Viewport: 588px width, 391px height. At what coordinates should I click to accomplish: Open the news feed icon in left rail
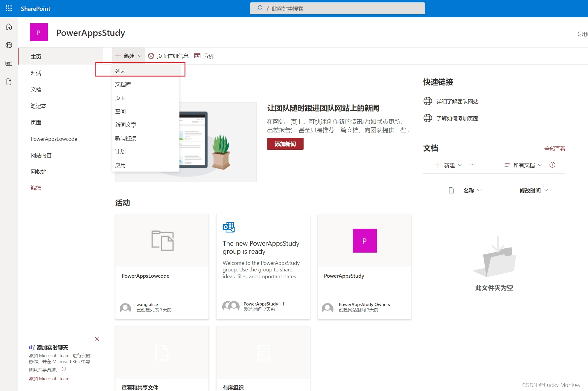click(9, 63)
